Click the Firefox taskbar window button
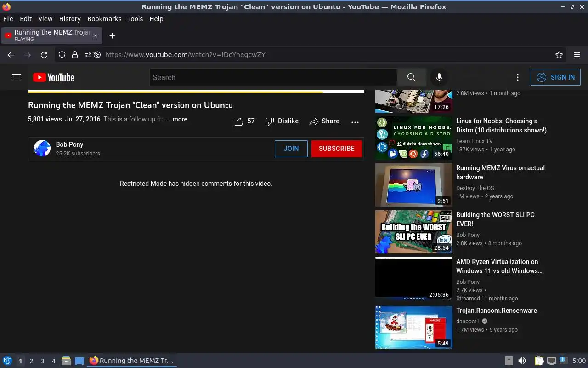Viewport: 588px width, 368px height. 132,361
